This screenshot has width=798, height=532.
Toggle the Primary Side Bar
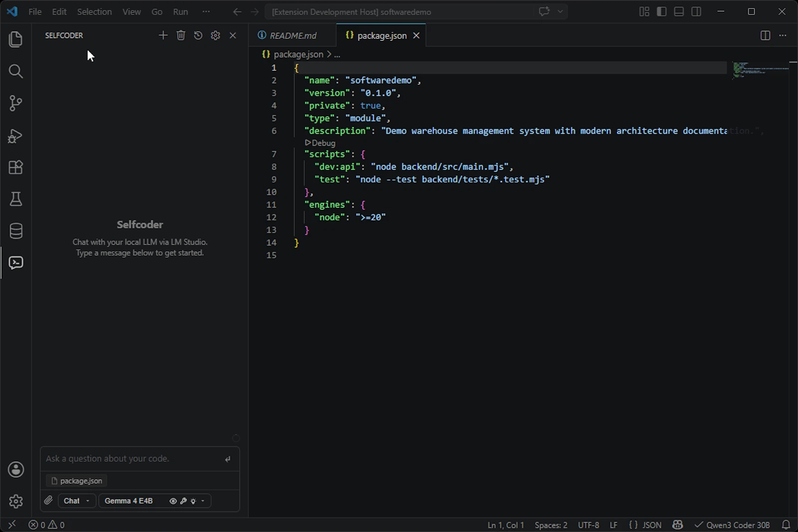point(662,11)
